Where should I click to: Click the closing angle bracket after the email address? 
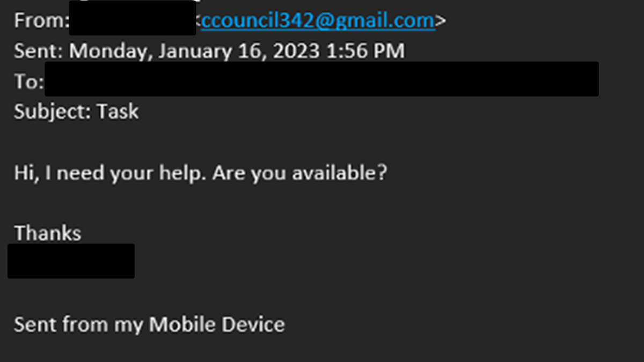tap(441, 20)
